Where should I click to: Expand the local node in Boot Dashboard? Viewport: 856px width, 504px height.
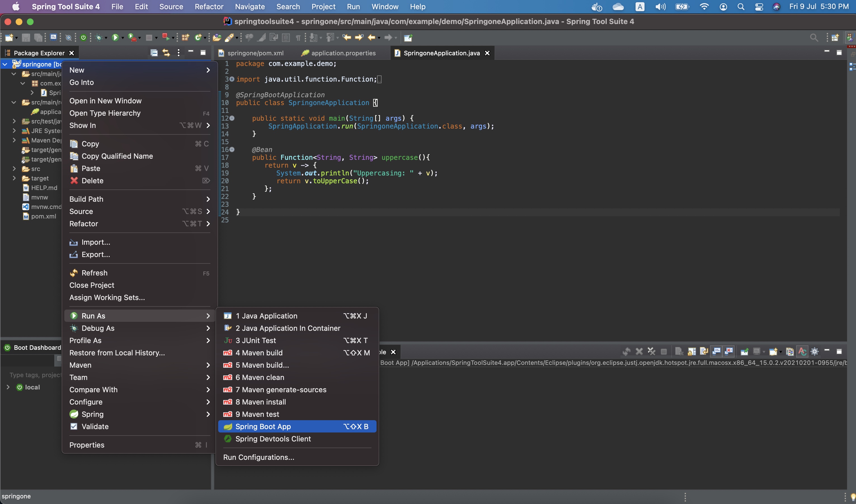click(x=8, y=387)
